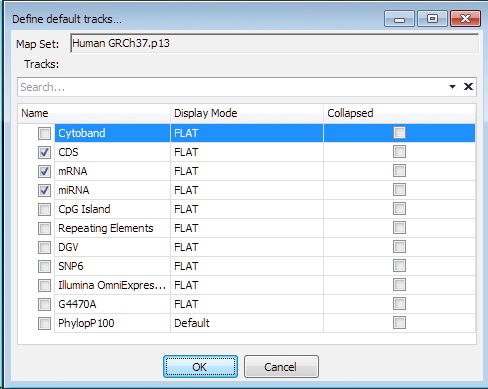This screenshot has width=488, height=389.
Task: Uncheck the mRNA track checkbox
Action: tap(44, 172)
